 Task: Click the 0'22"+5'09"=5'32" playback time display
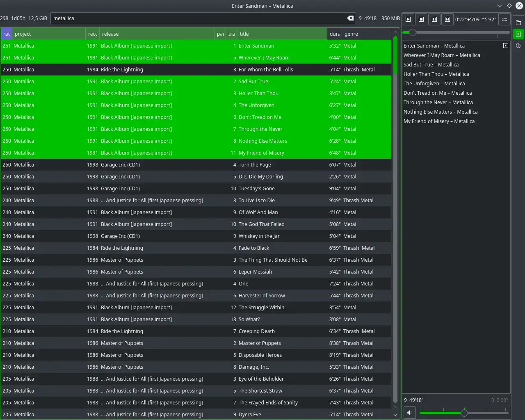click(476, 19)
